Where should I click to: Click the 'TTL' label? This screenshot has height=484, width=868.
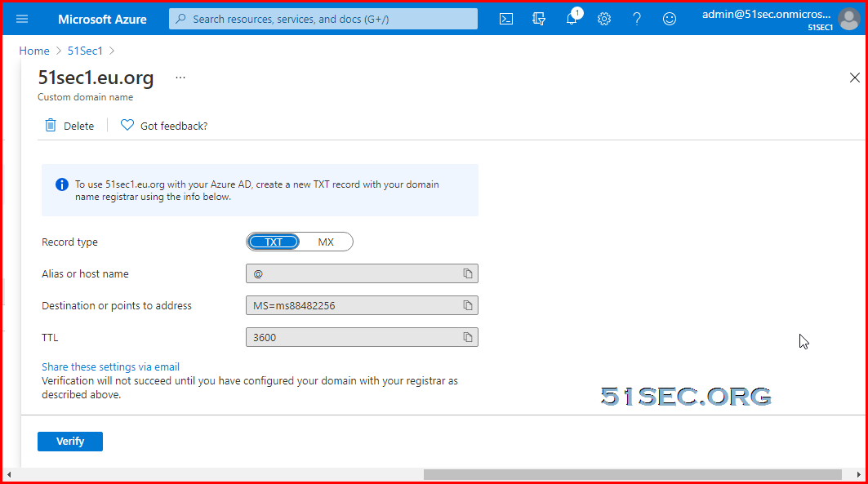pyautogui.click(x=50, y=337)
